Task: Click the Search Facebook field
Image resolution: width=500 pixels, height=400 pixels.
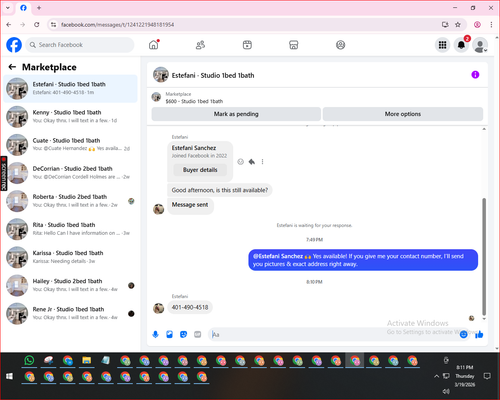Action: click(80, 45)
